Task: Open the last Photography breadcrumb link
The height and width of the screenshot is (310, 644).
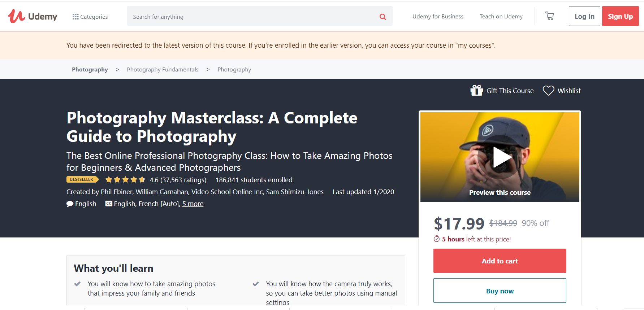Action: point(234,69)
